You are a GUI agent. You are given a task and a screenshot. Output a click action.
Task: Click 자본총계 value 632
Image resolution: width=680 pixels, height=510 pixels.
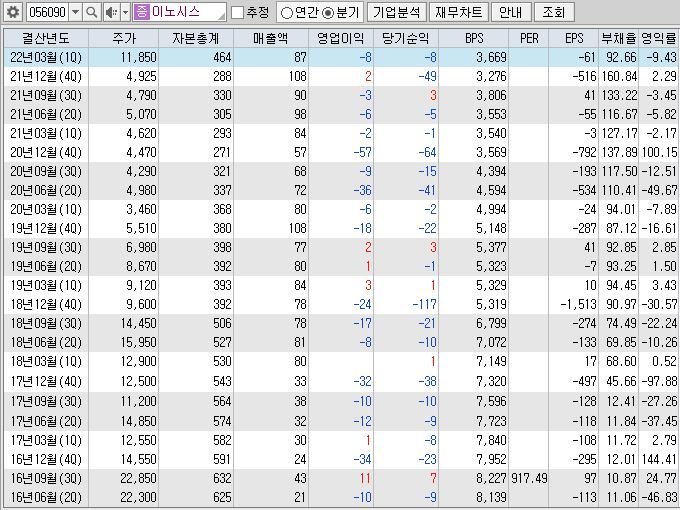(x=222, y=478)
